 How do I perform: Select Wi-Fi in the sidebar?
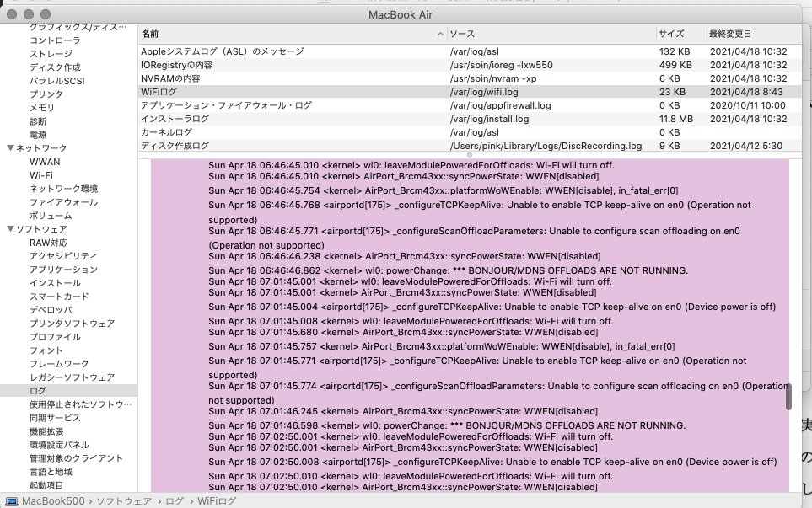point(42,175)
